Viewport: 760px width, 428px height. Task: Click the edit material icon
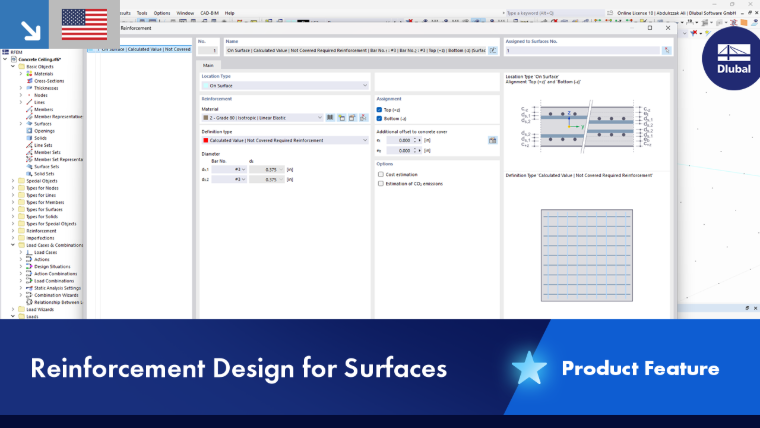[x=352, y=118]
